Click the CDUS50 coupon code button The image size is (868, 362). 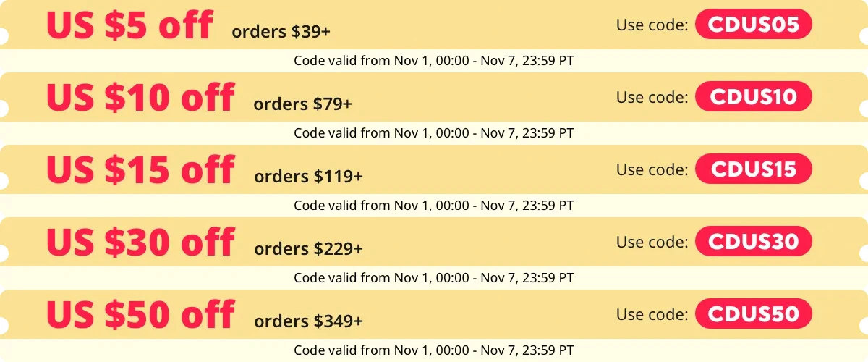coord(754,314)
